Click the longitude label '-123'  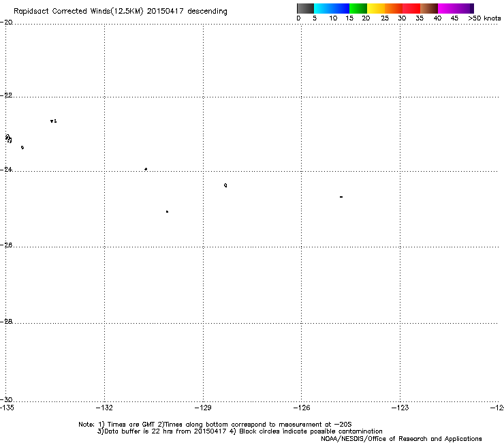point(400,408)
